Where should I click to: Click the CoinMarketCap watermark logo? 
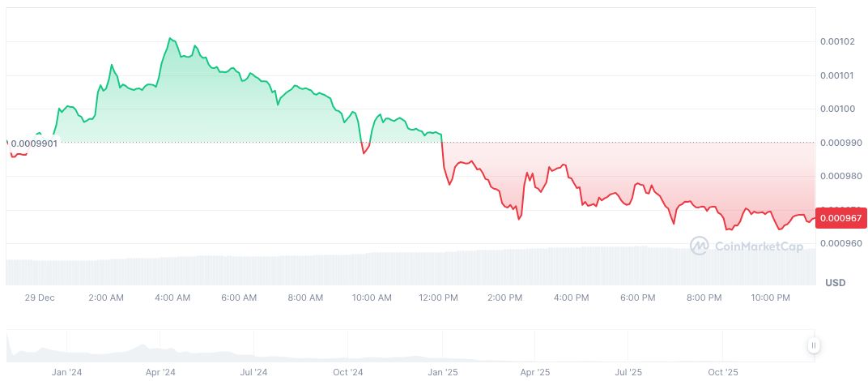746,246
